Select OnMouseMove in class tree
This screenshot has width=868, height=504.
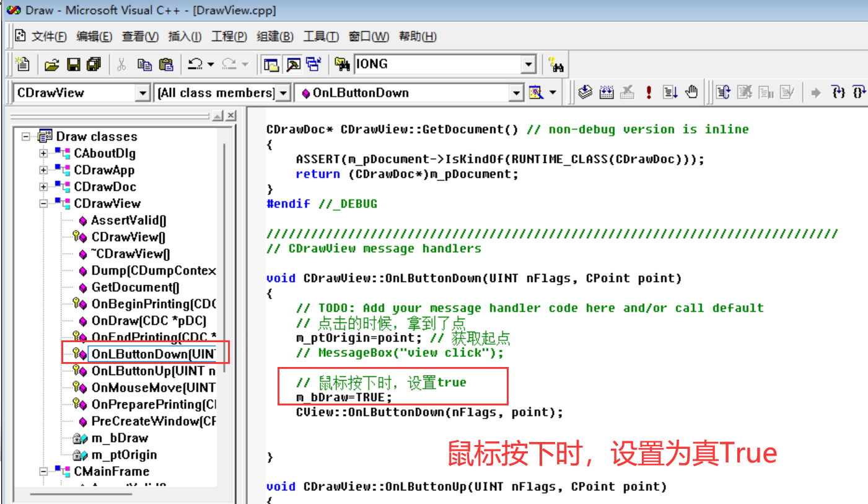tap(153, 387)
